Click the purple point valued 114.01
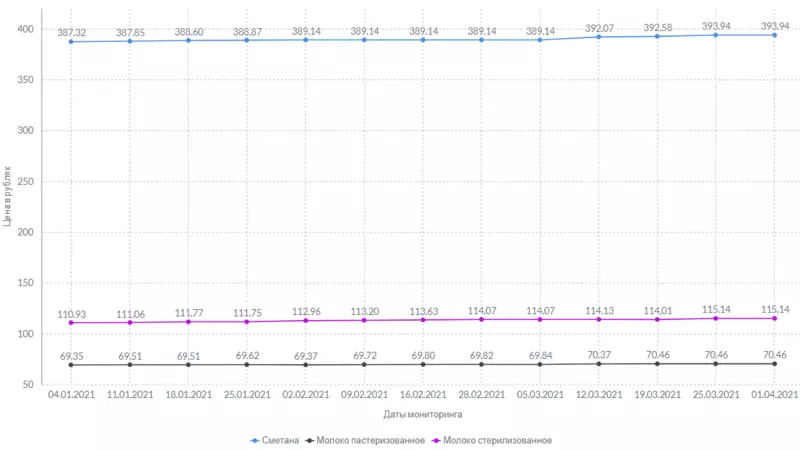 657,319
